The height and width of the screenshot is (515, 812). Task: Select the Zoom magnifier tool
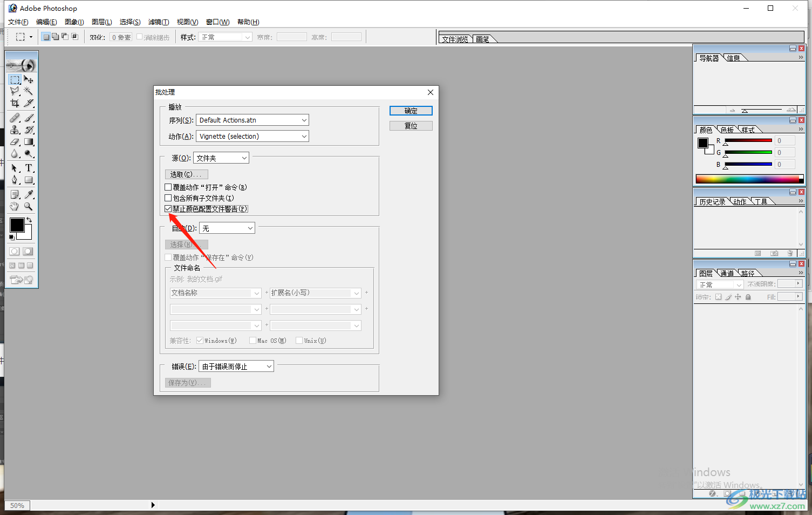[x=29, y=206]
